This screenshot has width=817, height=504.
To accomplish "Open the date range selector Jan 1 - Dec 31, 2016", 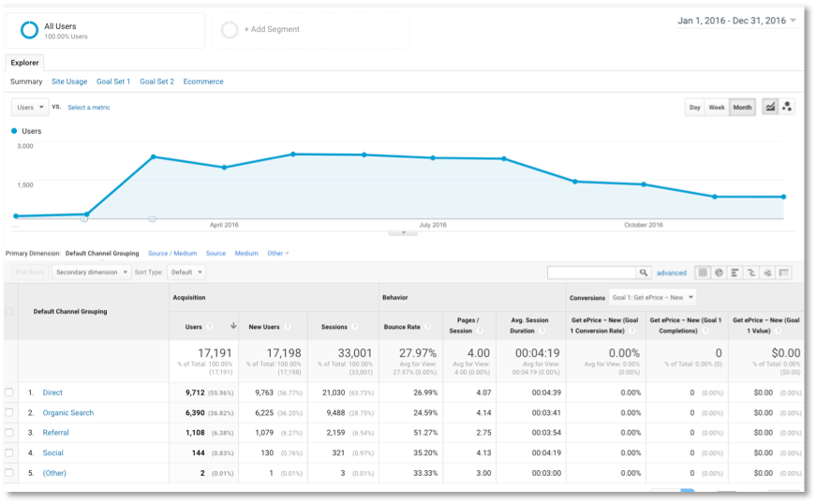I will tap(736, 21).
